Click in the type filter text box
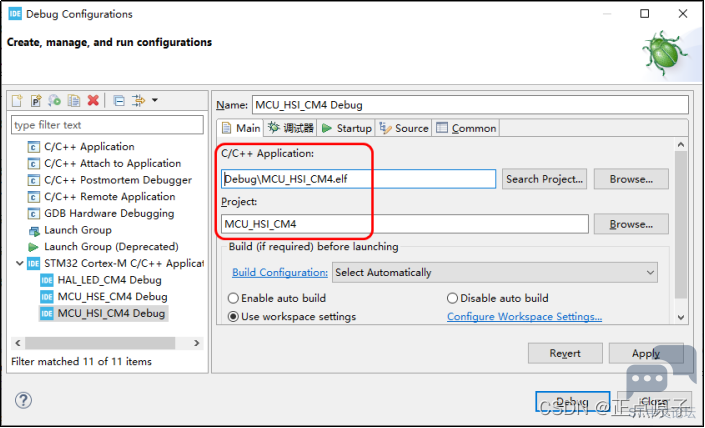Viewport: 705px width, 428px height. coord(107,125)
